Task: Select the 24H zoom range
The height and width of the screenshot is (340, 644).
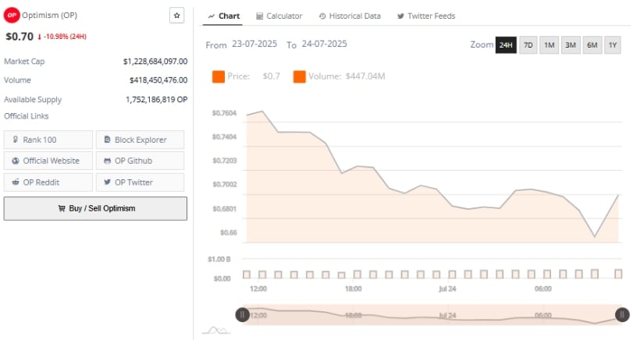Action: coord(506,45)
